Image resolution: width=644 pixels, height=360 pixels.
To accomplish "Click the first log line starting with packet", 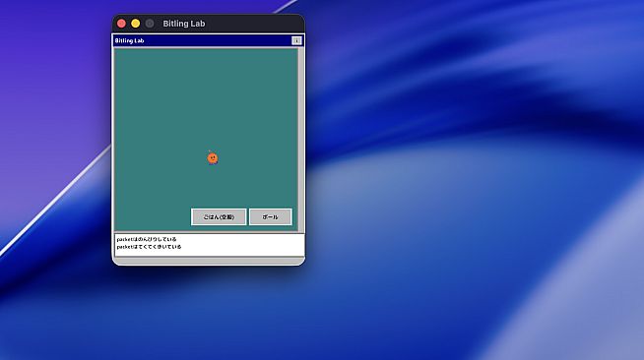I will click(147, 239).
